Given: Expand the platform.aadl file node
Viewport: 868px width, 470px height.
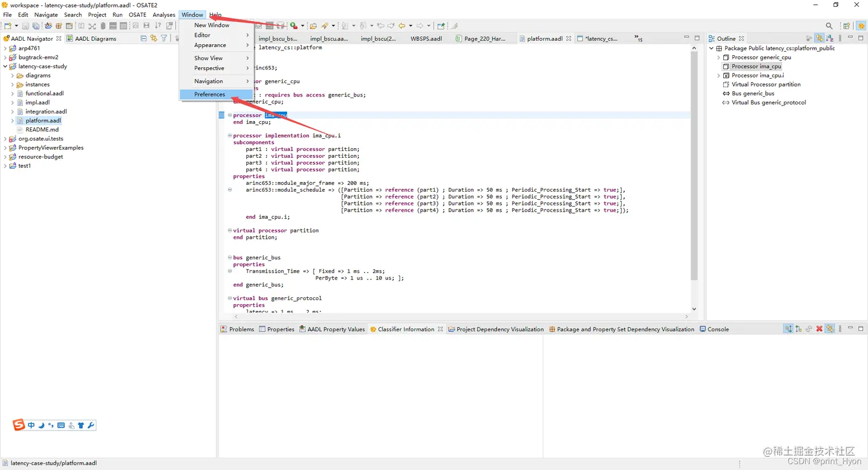Looking at the screenshot, I should (x=13, y=121).
